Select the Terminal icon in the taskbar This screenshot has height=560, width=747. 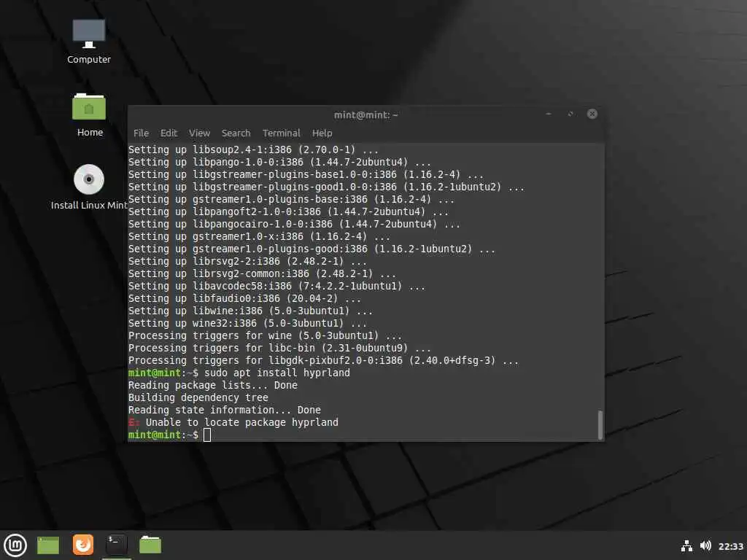116,545
